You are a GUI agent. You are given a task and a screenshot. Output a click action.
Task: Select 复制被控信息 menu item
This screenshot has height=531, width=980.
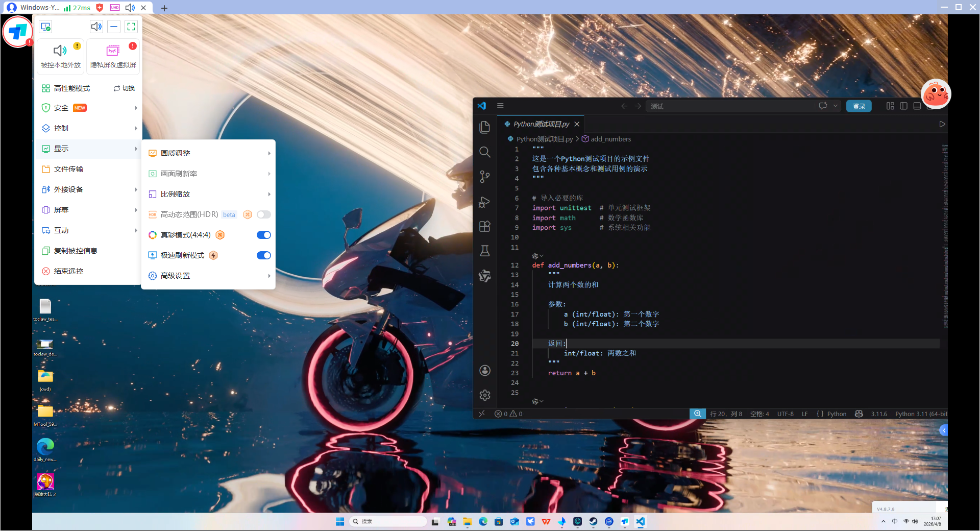click(89, 251)
